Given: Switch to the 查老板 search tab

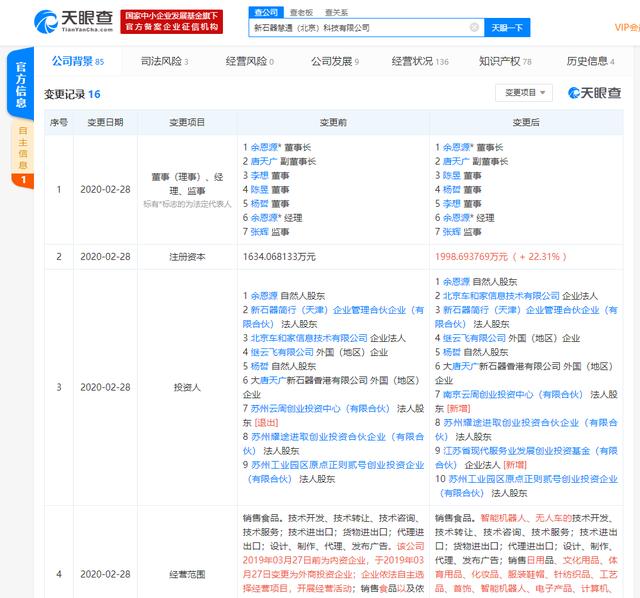Looking at the screenshot, I should [301, 13].
